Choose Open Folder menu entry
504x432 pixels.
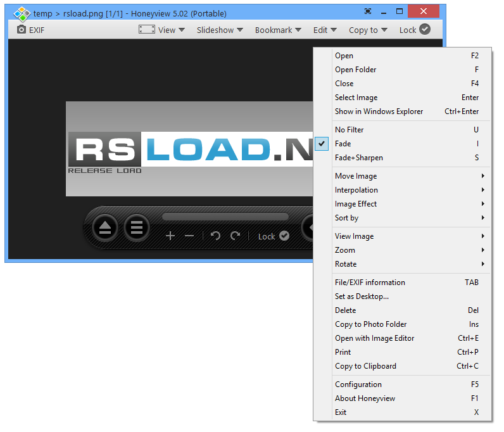403,70
